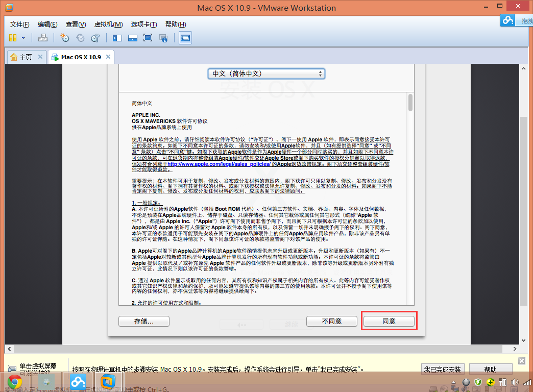Open the cloud app taskbar icon
Viewport: 533px width, 392px height.
point(78,382)
